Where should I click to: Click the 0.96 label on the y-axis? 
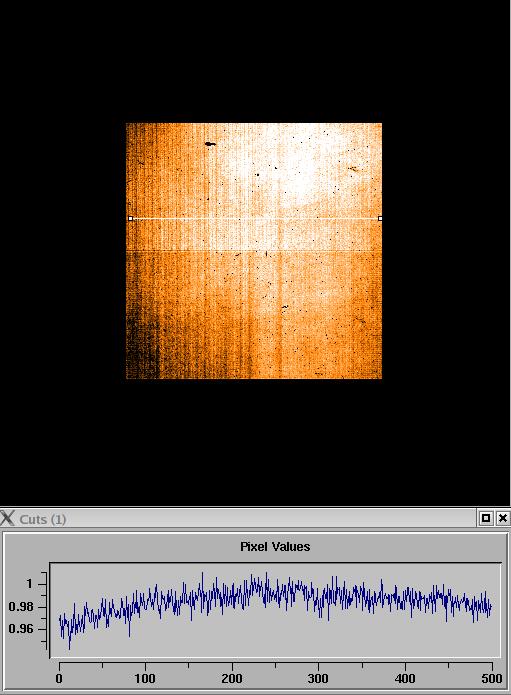tap(21, 629)
